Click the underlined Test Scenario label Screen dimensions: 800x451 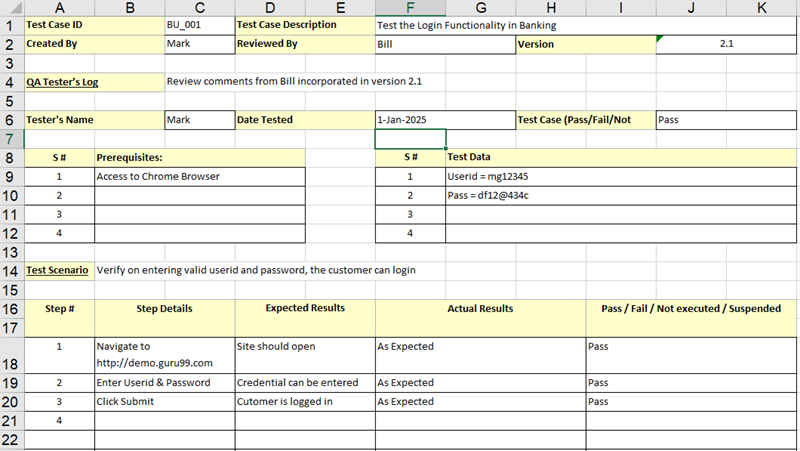coord(57,270)
